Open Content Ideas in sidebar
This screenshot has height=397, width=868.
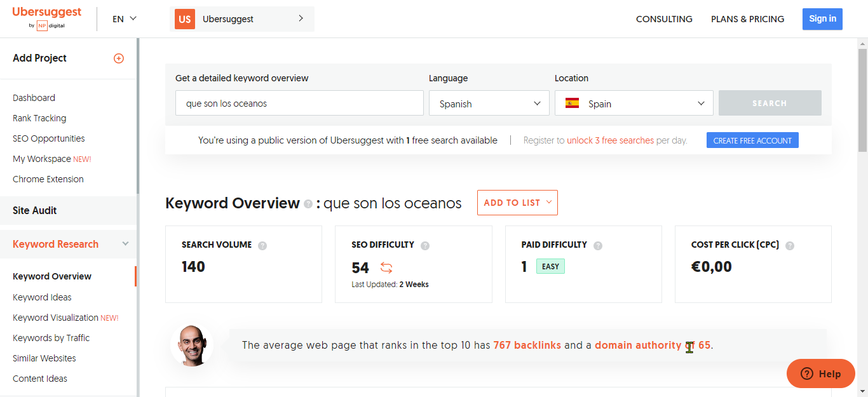(40, 379)
